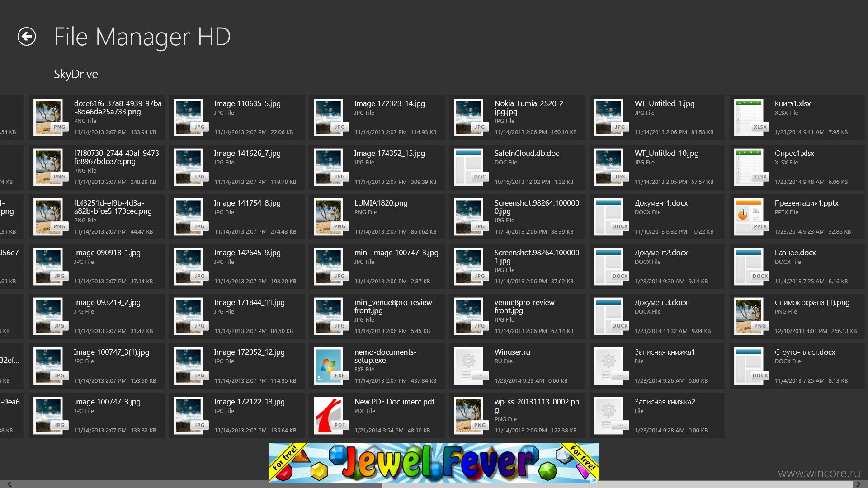Open the Jewel Fever ad banner

pyautogui.click(x=434, y=463)
